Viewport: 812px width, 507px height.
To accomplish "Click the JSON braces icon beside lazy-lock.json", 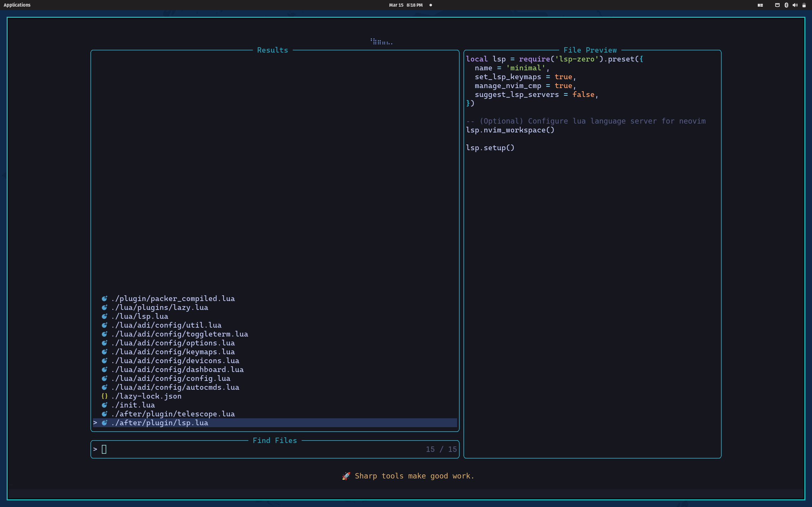I will coord(104,396).
